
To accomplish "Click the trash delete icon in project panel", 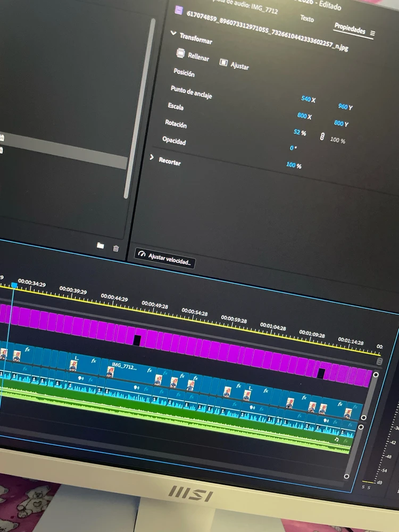I will click(116, 248).
